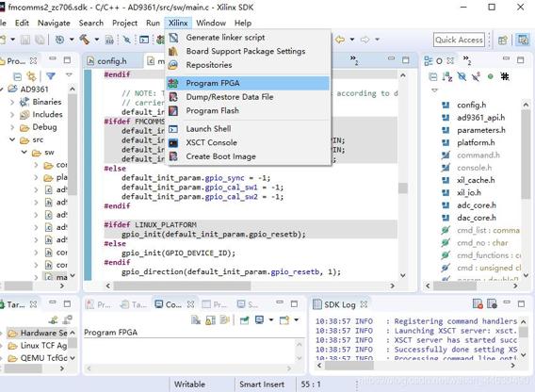Select Generate linker script menu entry
Image resolution: width=535 pixels, height=392 pixels.
248,38
